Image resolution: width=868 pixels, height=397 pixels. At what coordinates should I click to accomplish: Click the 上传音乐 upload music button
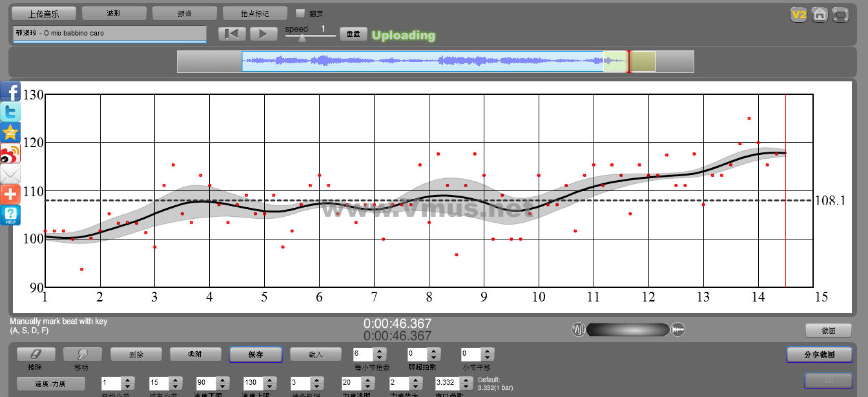point(43,14)
